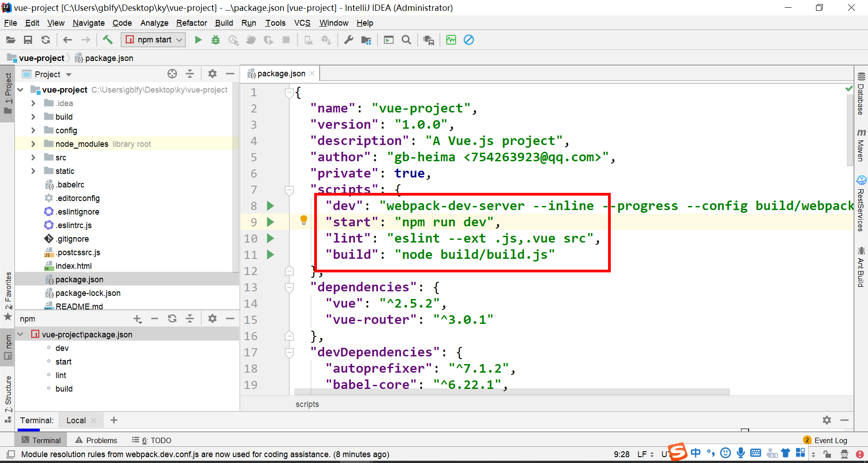The width and height of the screenshot is (868, 463).
Task: Search Everywhere magnifier icon
Action: tap(406, 40)
